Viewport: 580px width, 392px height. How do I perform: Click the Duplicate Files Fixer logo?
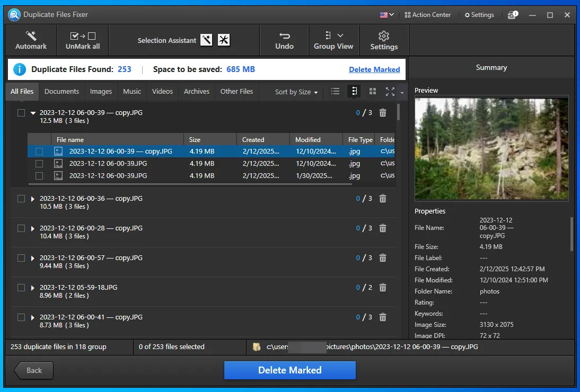point(14,15)
